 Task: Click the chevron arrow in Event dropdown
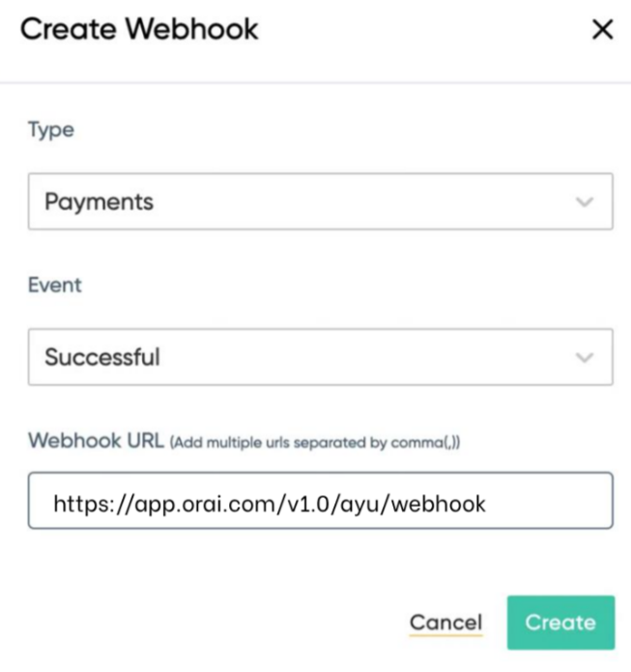coord(584,357)
